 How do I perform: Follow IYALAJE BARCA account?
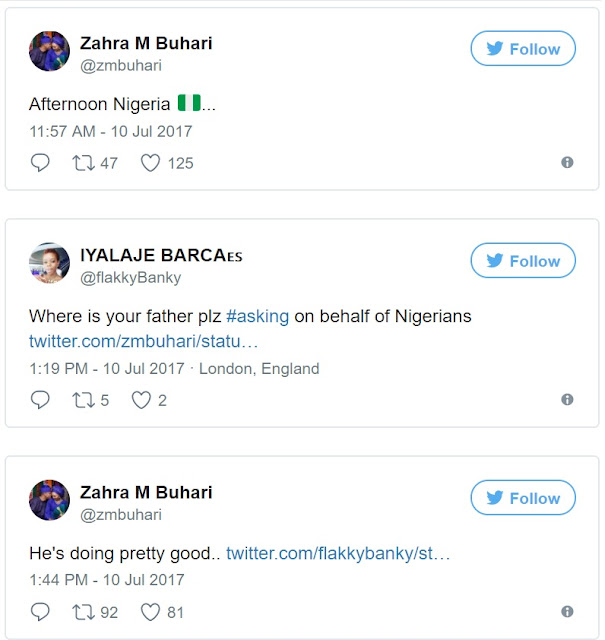pyautogui.click(x=523, y=261)
